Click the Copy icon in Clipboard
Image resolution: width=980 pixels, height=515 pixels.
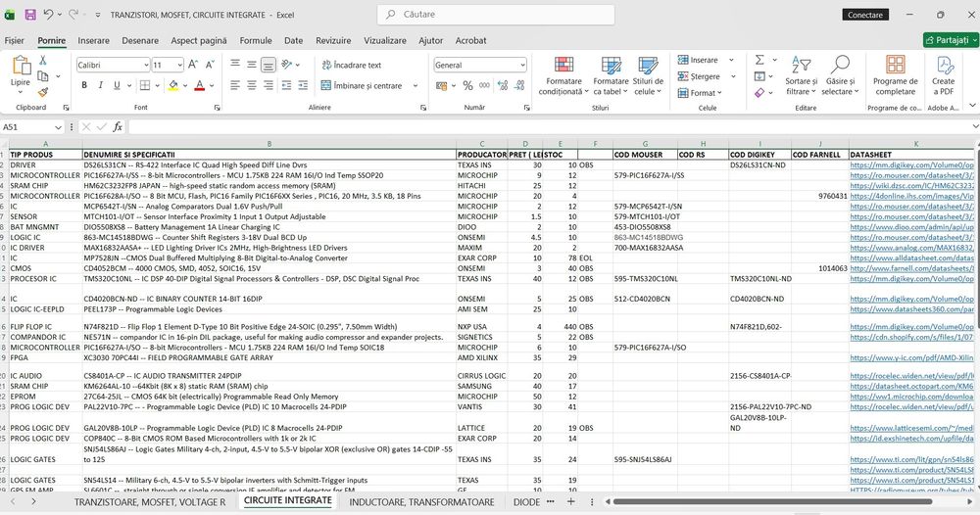coord(43,76)
